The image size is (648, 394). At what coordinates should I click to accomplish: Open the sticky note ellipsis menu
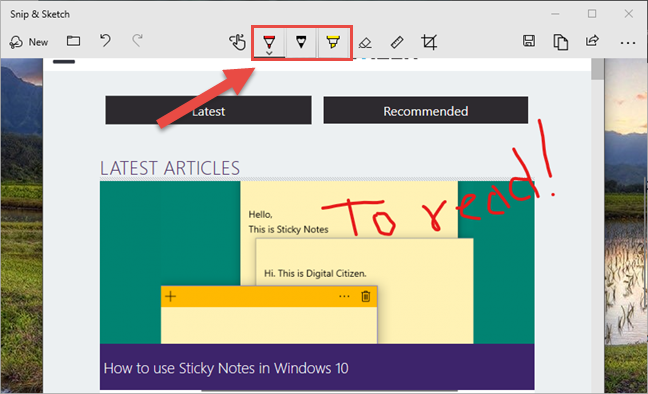click(344, 296)
